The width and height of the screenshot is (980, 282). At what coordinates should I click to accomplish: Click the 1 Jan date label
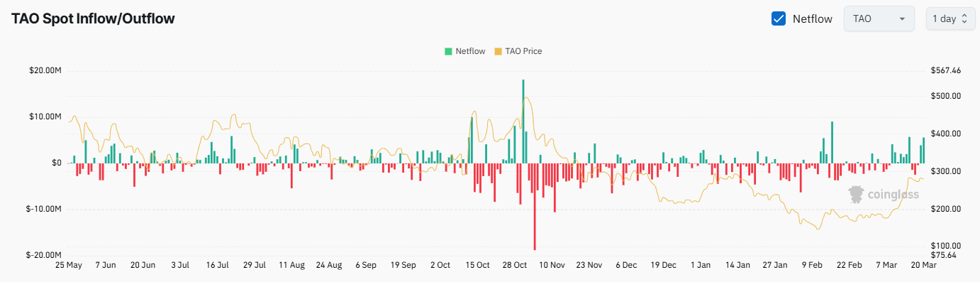701,265
